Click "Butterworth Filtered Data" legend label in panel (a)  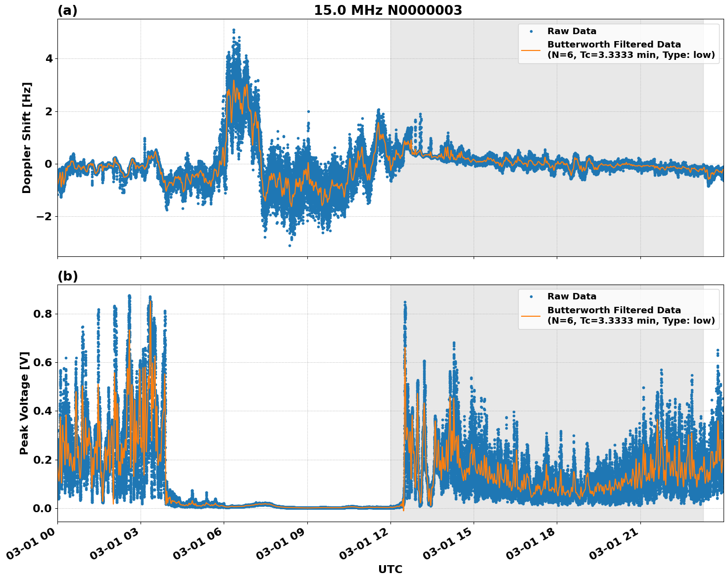pos(614,45)
